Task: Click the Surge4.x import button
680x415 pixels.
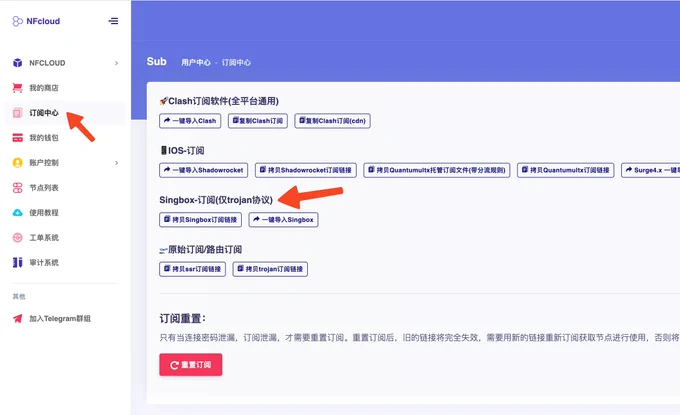Action: [x=651, y=170]
